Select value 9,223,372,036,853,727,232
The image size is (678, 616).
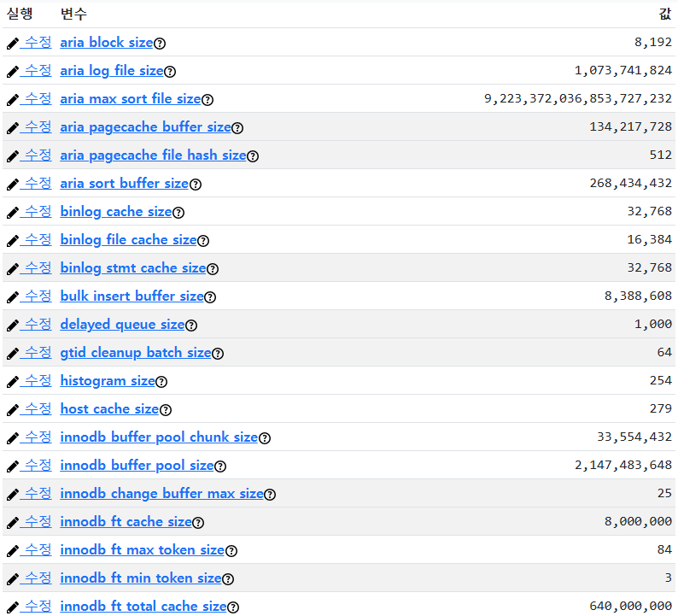click(x=578, y=98)
